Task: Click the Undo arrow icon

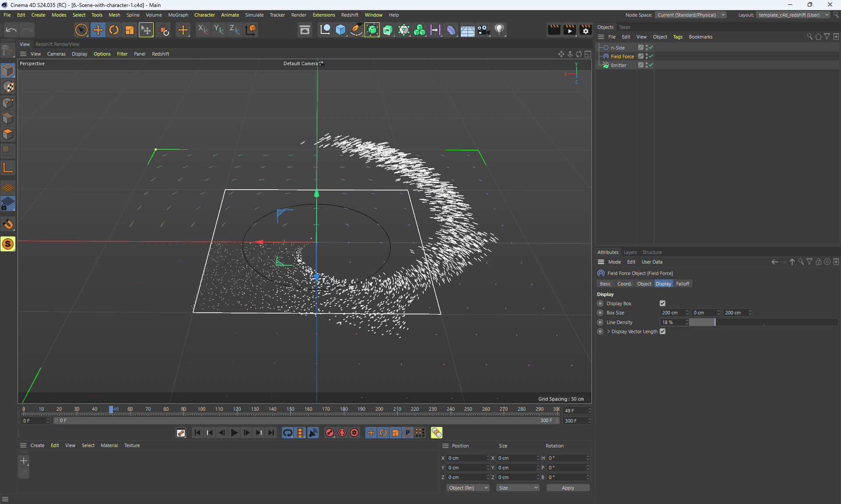Action: pyautogui.click(x=11, y=30)
